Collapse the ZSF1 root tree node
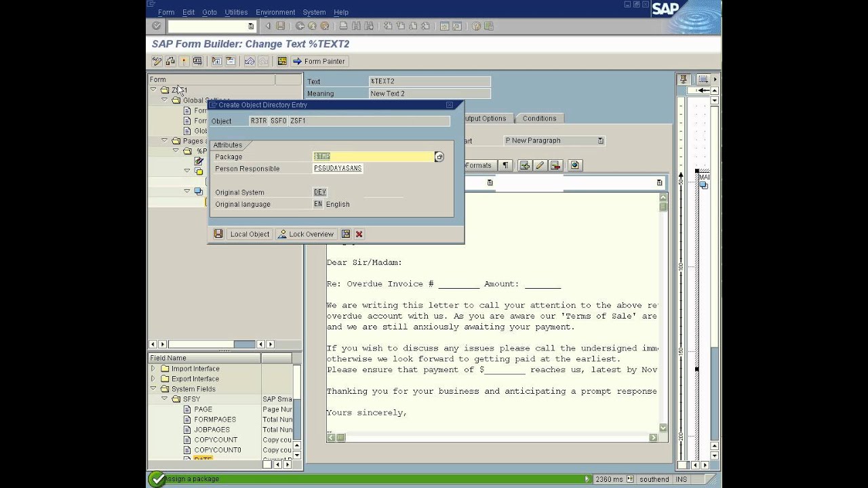 click(154, 89)
